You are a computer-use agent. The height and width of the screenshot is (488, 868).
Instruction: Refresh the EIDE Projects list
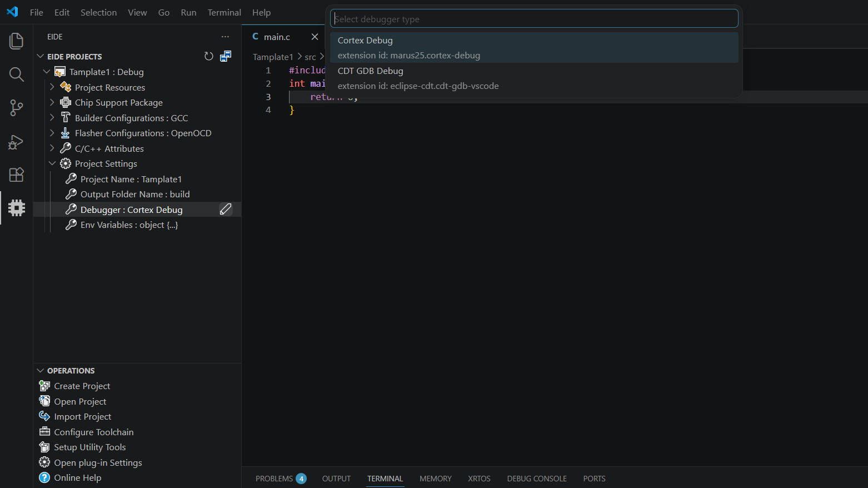click(x=209, y=56)
